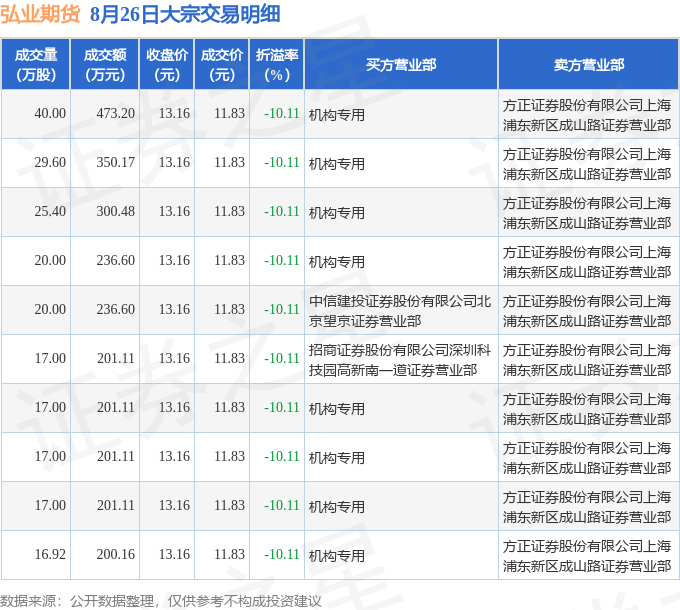Click 13.16 closing price in 350.17 row

[x=174, y=163]
